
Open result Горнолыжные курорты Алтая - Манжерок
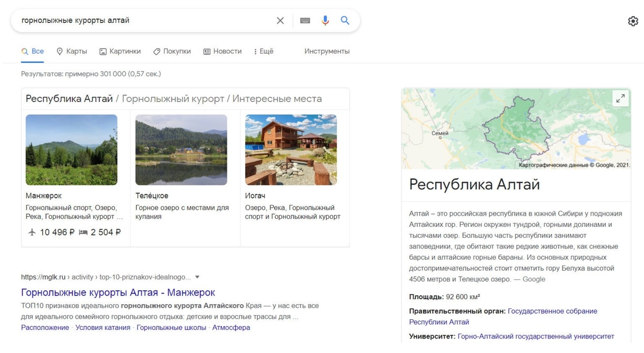(x=118, y=292)
